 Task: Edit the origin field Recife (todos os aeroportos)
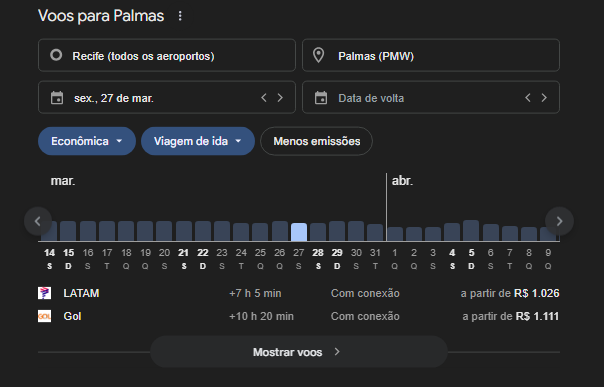point(167,55)
